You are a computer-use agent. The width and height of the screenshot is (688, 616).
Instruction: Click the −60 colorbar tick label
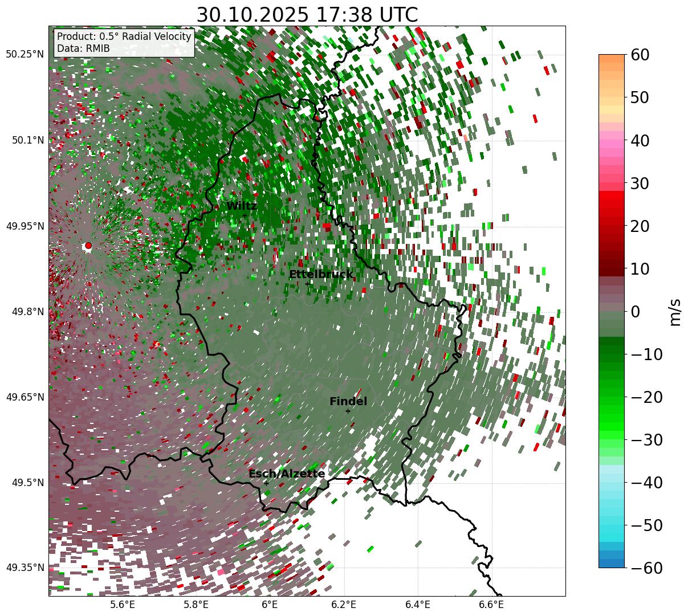[646, 568]
